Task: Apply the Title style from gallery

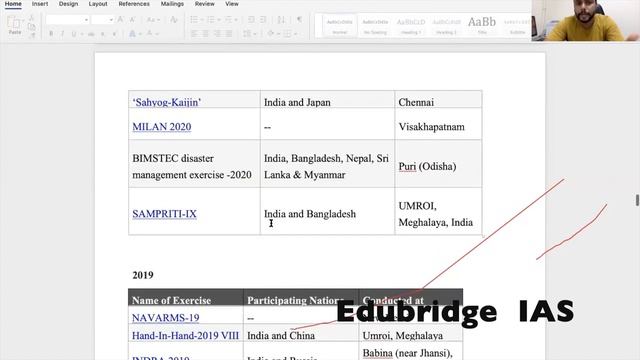Action: [x=482, y=26]
